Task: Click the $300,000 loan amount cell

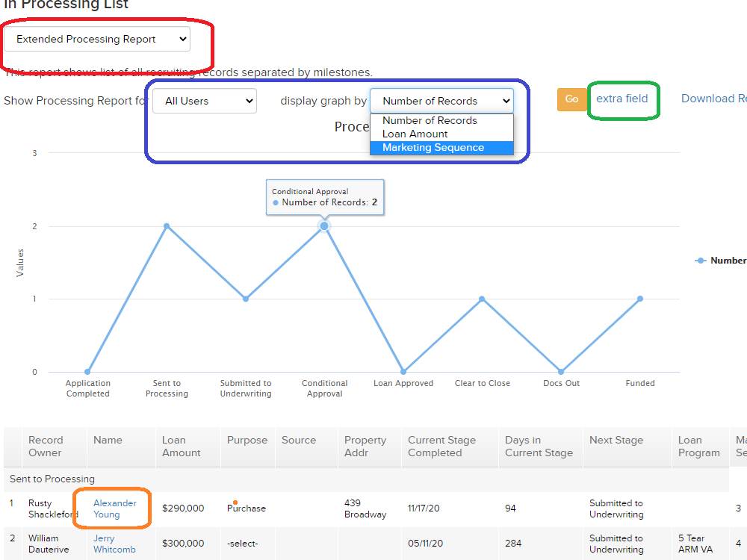Action: [x=183, y=544]
